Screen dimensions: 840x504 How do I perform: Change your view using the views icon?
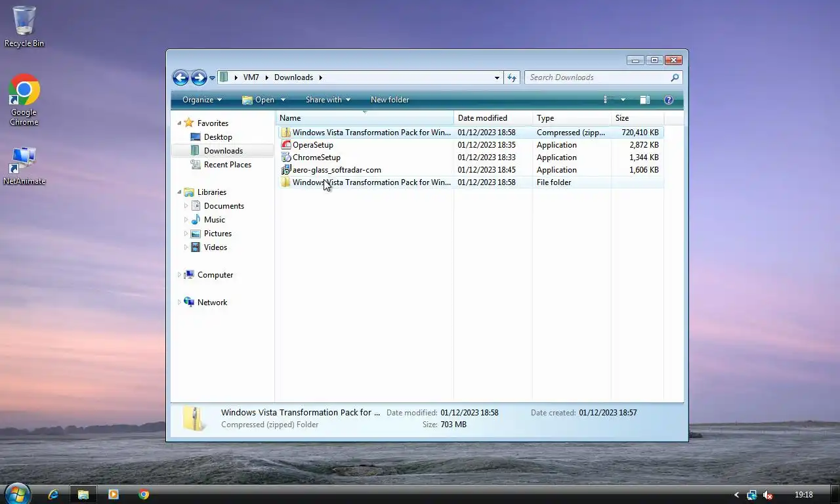(x=607, y=100)
